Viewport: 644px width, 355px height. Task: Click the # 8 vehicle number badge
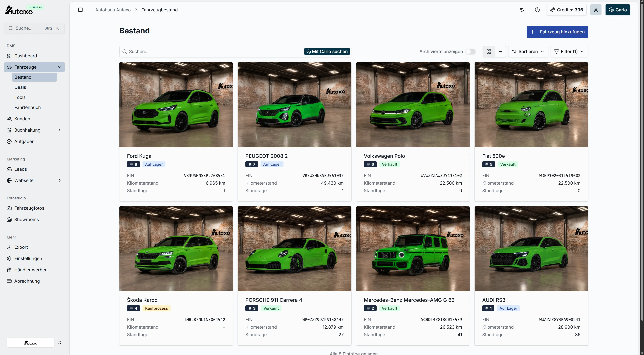pos(134,164)
